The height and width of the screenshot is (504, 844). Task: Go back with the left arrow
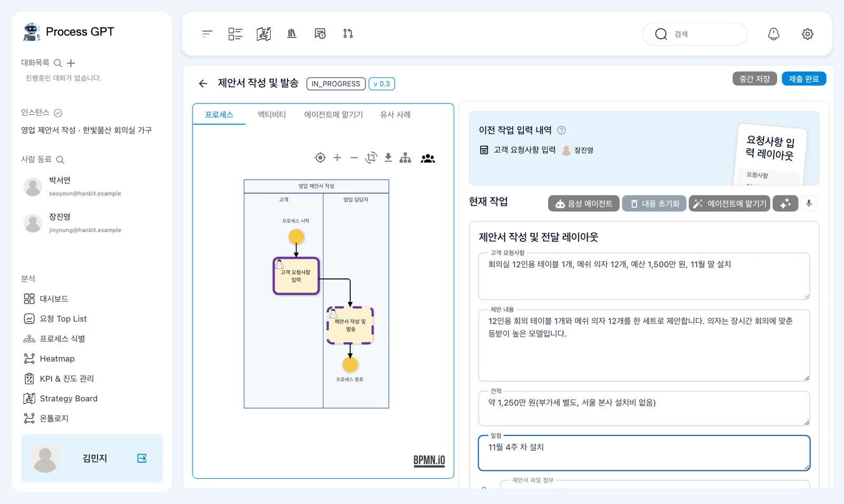[x=203, y=83]
